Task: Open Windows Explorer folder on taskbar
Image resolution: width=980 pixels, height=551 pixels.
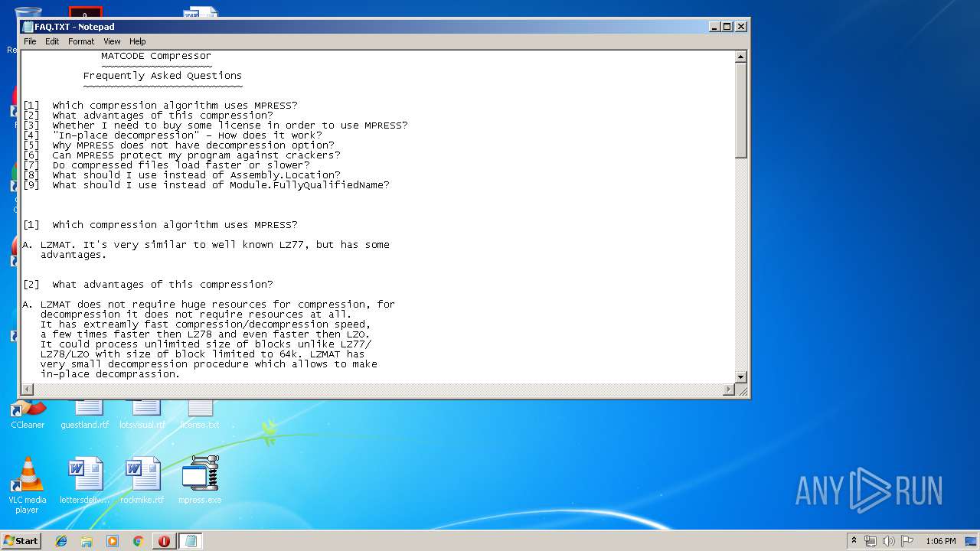Action: click(x=87, y=541)
